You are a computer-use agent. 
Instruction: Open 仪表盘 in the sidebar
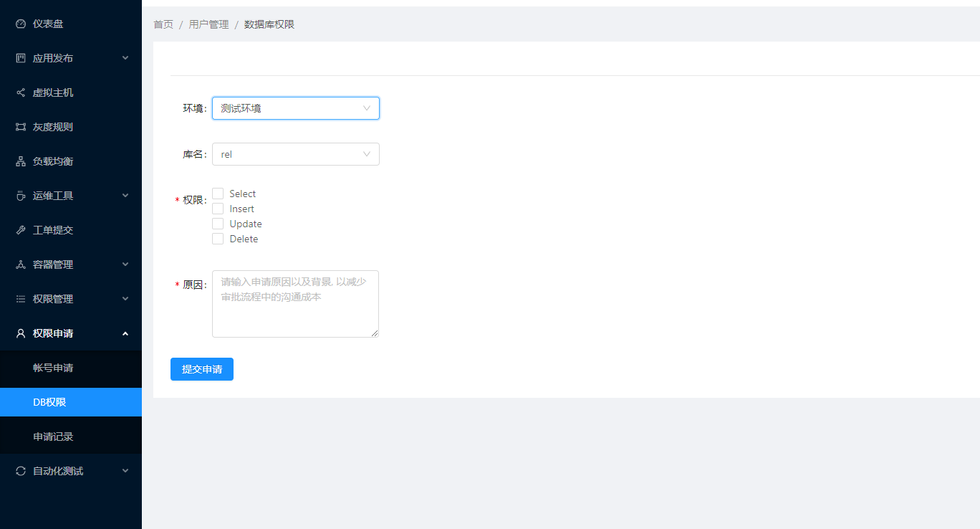[71, 24]
